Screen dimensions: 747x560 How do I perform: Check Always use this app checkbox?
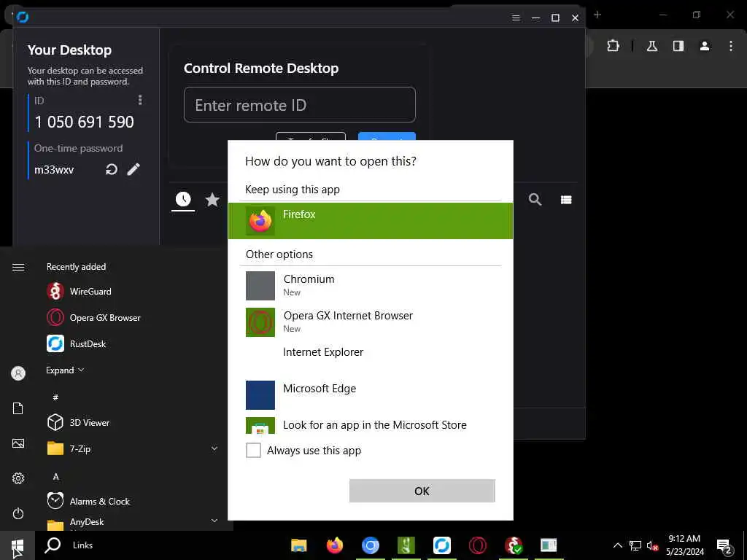coord(253,450)
